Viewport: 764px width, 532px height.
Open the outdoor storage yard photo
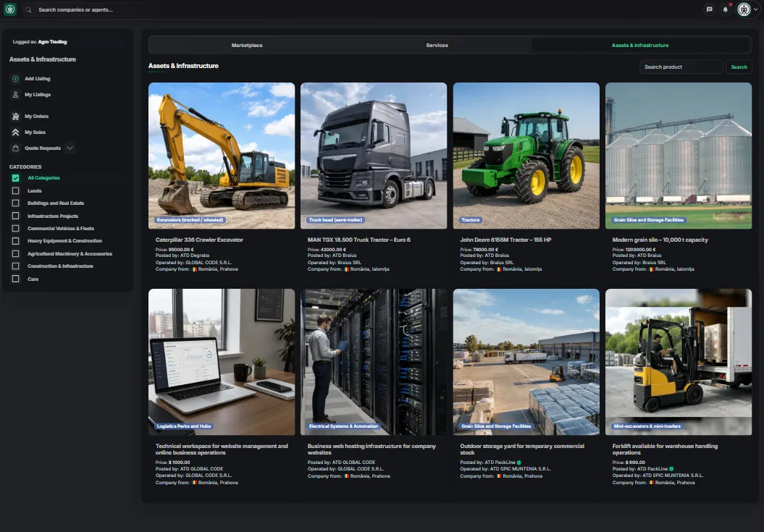click(x=526, y=362)
